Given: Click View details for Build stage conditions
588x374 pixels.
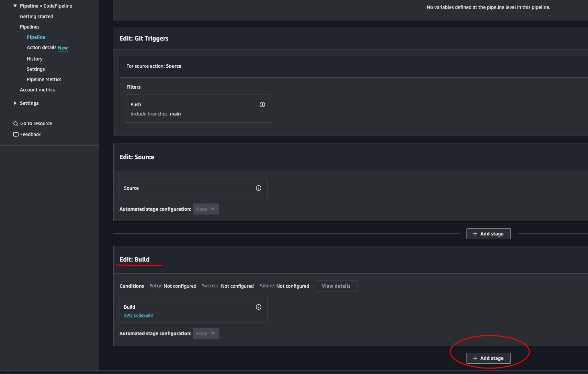Looking at the screenshot, I should pyautogui.click(x=336, y=286).
